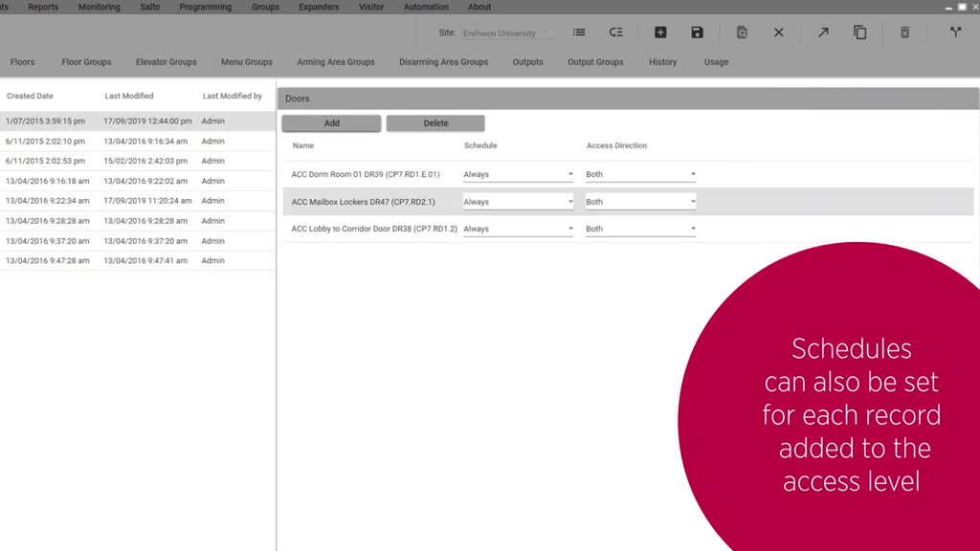Open Schedule dropdown for ACC Lobby to Corridor Door
The height and width of the screenshot is (551, 980).
coord(518,229)
